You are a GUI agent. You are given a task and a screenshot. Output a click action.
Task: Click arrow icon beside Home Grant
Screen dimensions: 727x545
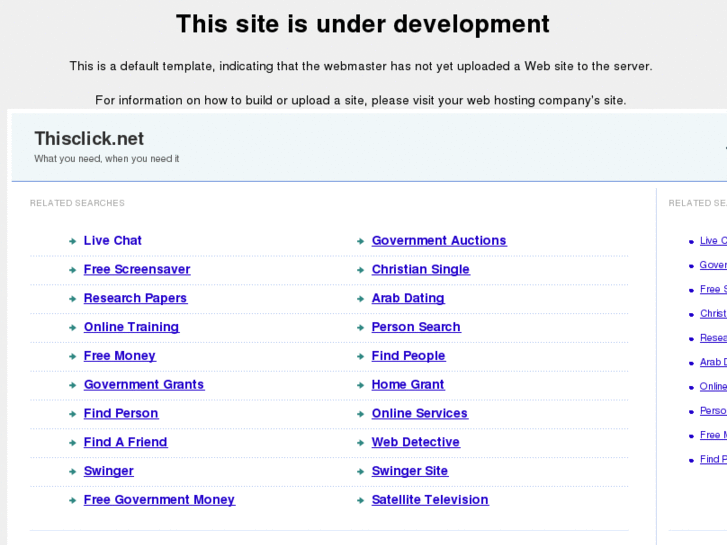tap(360, 385)
